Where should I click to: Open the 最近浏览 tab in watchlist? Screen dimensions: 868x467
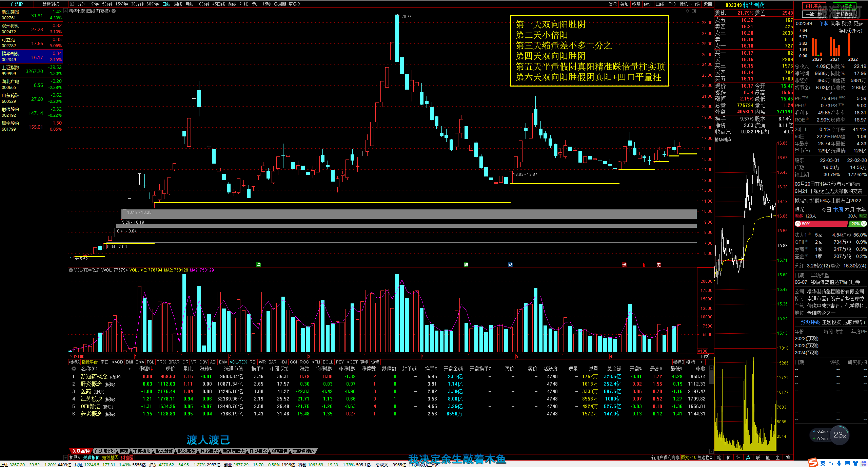51,4
